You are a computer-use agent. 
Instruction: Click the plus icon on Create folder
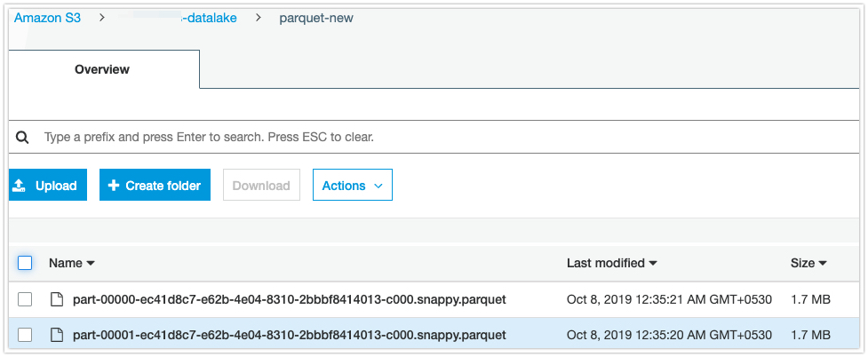[x=114, y=186]
